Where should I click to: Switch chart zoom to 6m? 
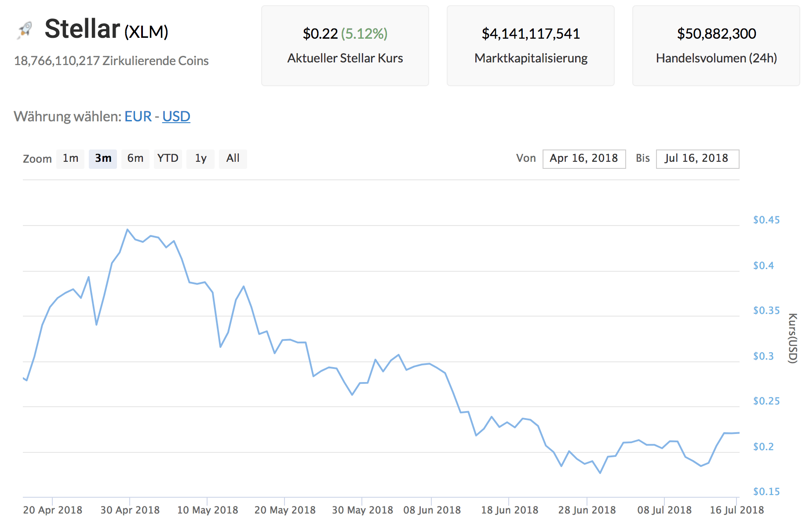[135, 159]
